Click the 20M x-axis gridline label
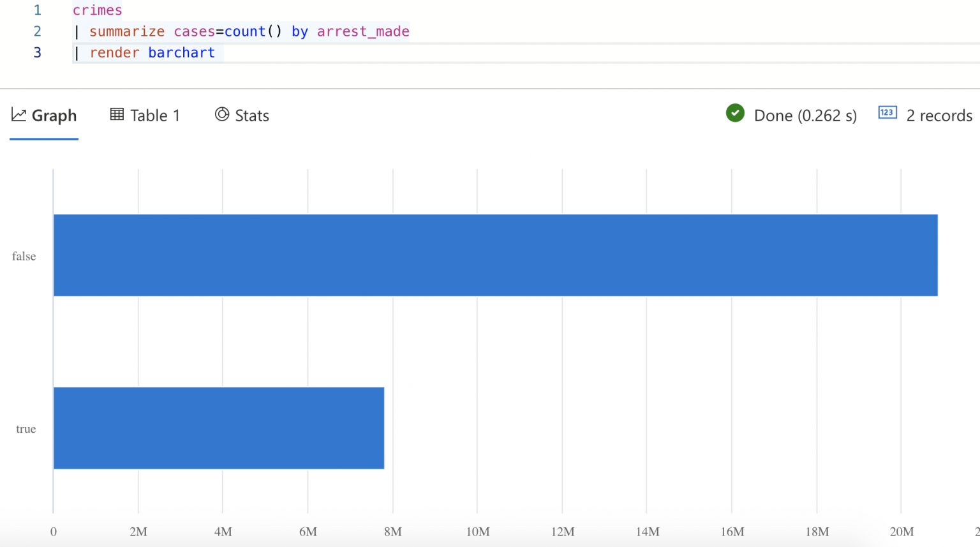 [x=902, y=531]
